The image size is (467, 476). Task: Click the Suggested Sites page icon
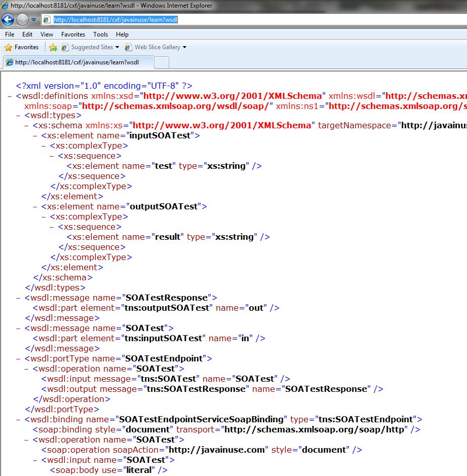[65, 47]
